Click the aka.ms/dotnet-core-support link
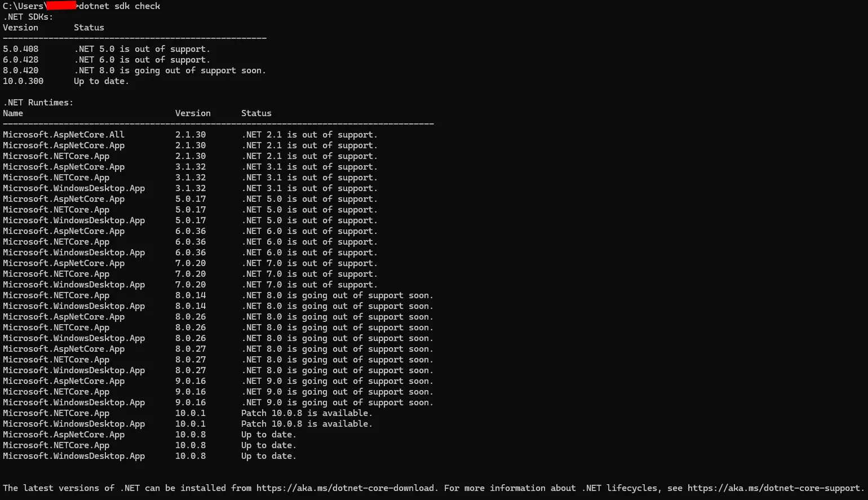868x500 pixels. (773, 488)
